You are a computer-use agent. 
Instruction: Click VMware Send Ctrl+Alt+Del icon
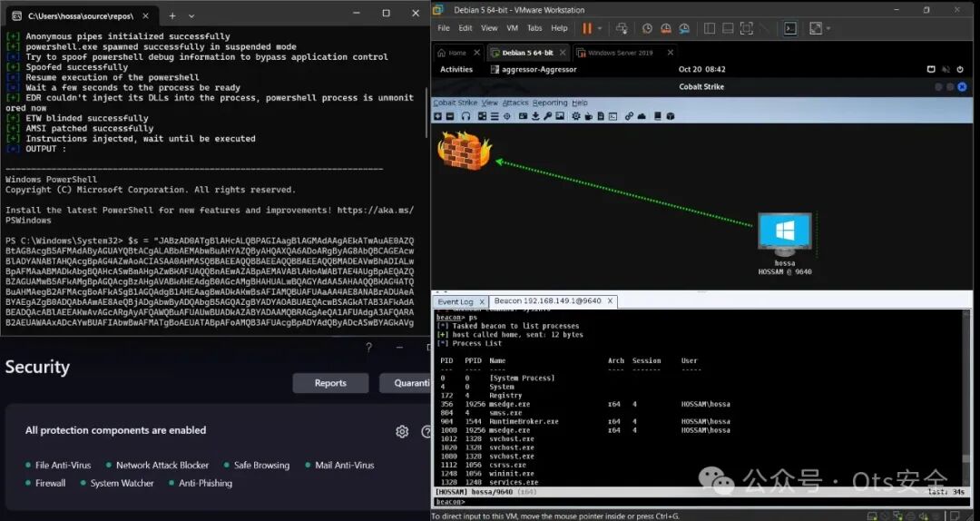click(x=622, y=28)
